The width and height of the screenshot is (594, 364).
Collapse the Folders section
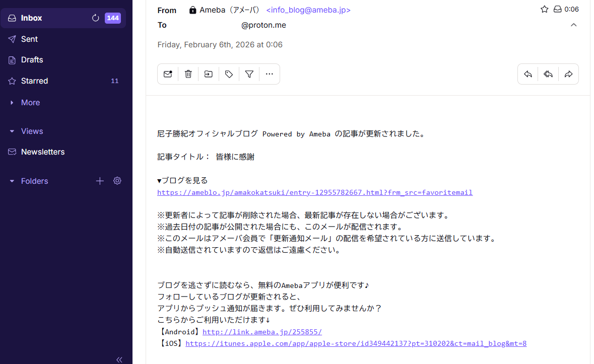point(12,181)
